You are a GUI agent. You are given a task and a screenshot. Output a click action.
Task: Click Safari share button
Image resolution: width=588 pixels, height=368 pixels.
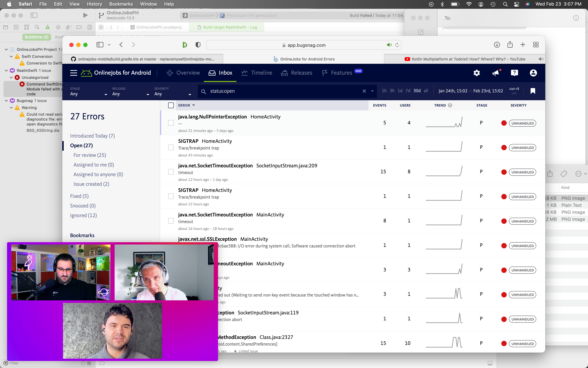click(510, 45)
